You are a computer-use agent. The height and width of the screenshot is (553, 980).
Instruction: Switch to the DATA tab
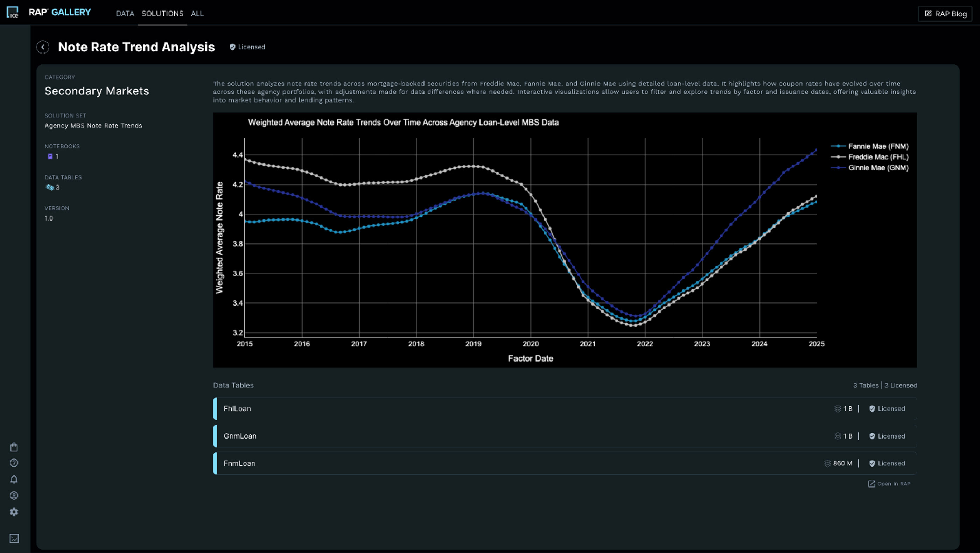click(125, 13)
